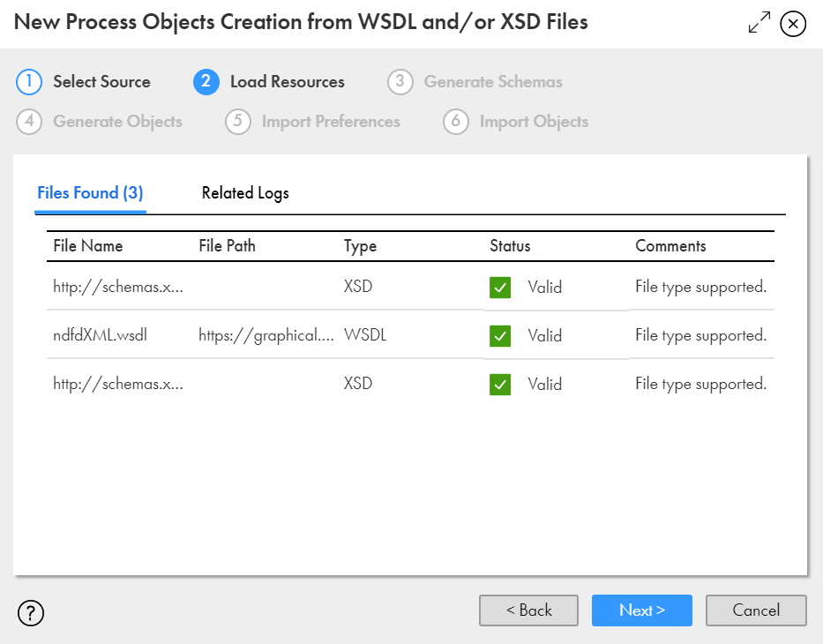Click XSD type in the last row
Image resolution: width=823 pixels, height=644 pixels.
click(358, 384)
